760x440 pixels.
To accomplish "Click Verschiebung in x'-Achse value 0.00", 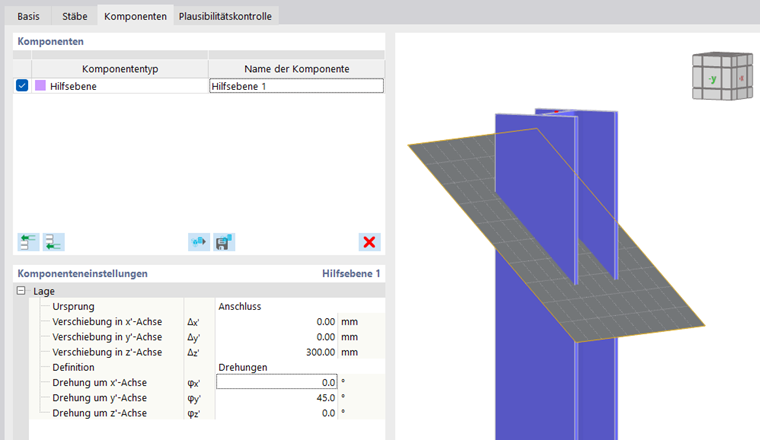I will 276,321.
